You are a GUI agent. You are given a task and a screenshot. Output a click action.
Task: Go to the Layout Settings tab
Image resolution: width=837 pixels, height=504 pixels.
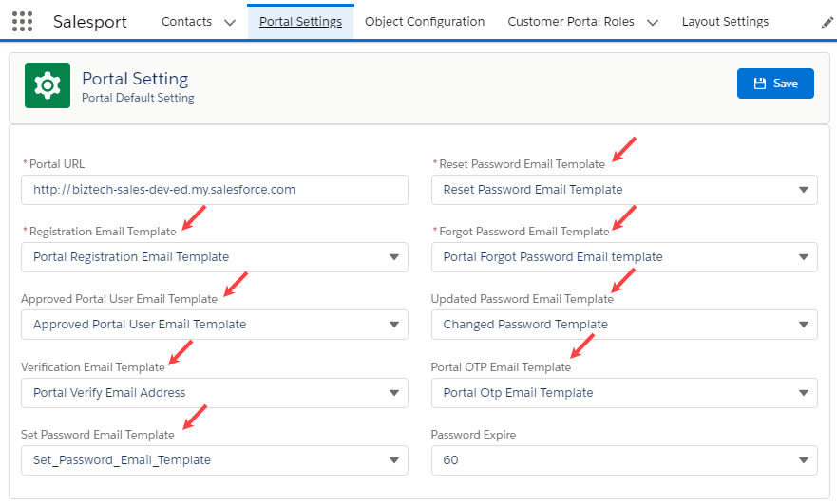725,22
